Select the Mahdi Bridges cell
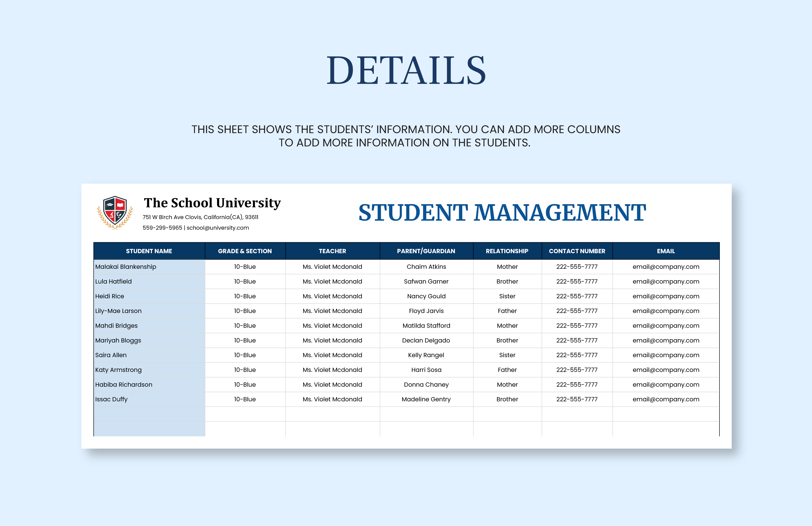Screen dimensions: 812x526 click(149, 326)
